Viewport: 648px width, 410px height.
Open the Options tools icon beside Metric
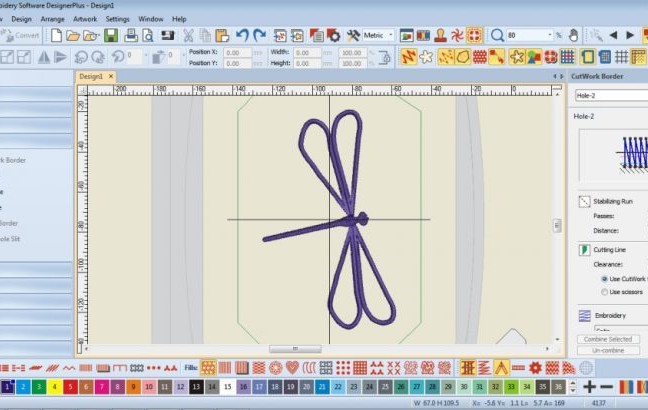(353, 36)
